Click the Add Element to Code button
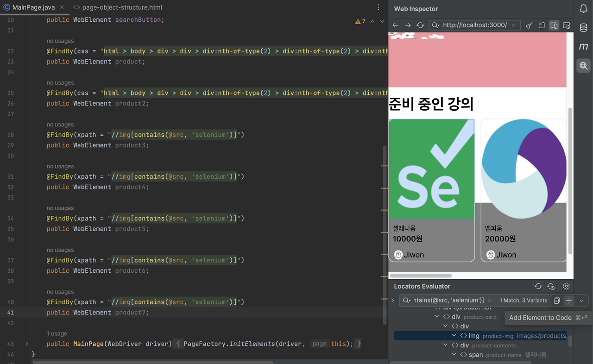 point(539,318)
